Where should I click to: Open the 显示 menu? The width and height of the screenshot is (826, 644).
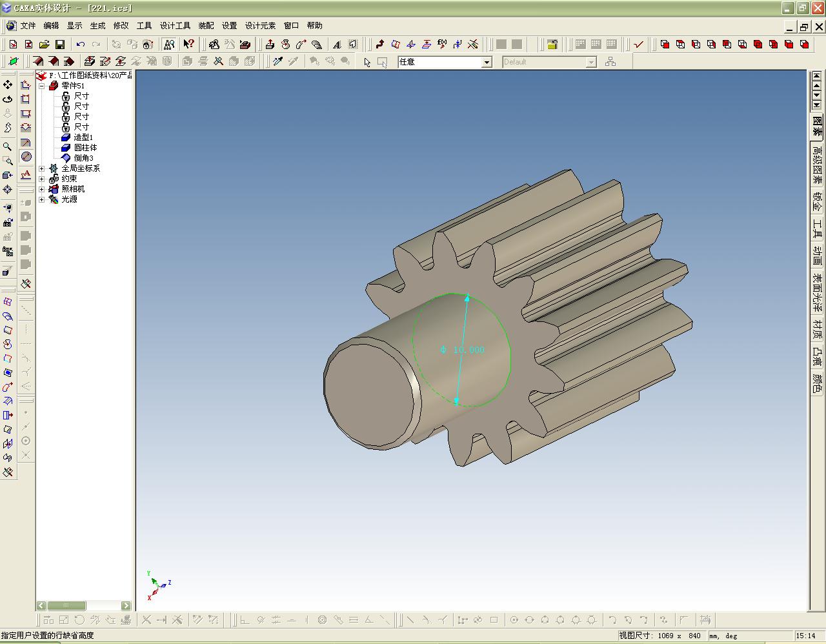(x=74, y=26)
